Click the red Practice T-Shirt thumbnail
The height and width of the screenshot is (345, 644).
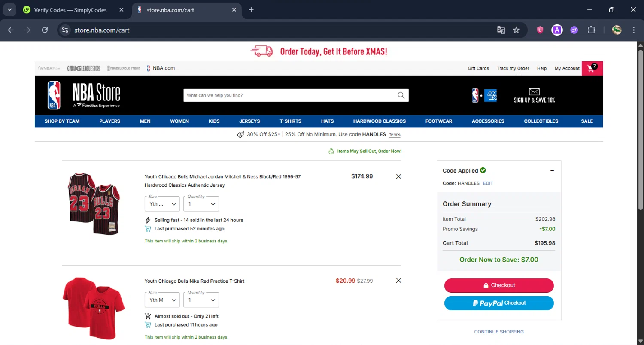coord(94,307)
